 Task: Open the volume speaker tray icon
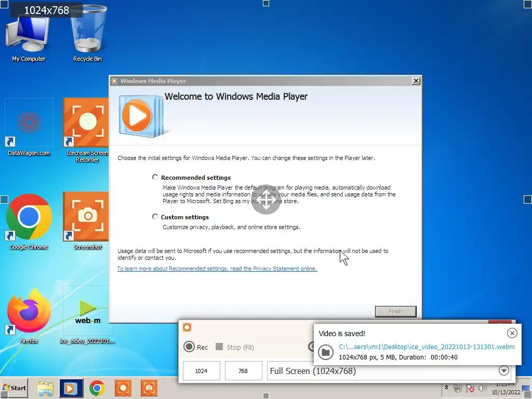482,388
